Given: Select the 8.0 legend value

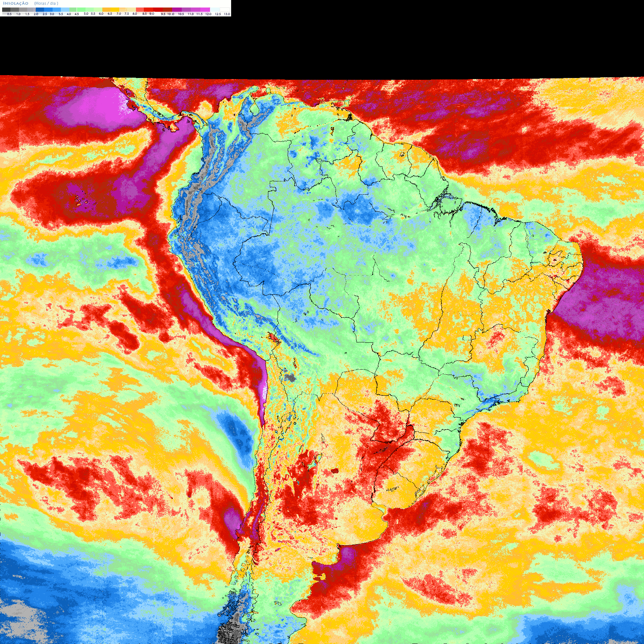Looking at the screenshot, I should [135, 14].
